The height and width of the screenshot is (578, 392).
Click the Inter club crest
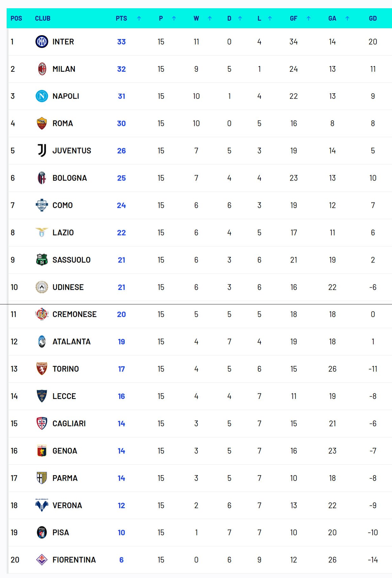tap(42, 42)
